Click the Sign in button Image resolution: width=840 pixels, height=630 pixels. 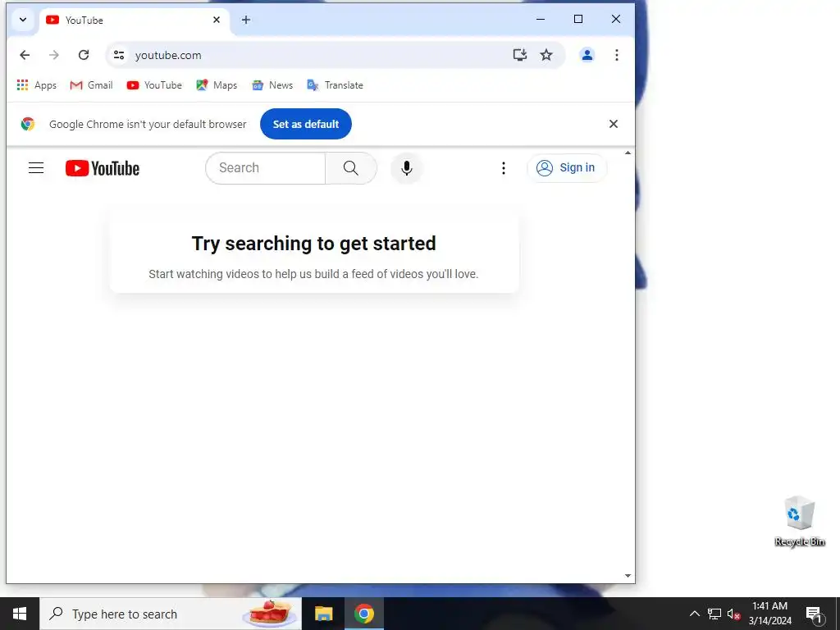pos(567,167)
